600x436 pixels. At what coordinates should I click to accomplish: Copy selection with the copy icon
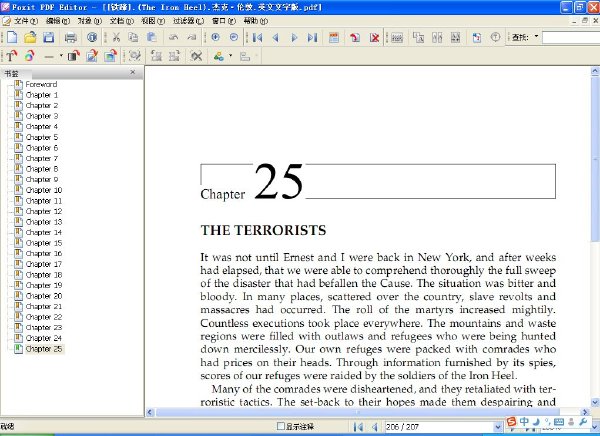(x=133, y=37)
